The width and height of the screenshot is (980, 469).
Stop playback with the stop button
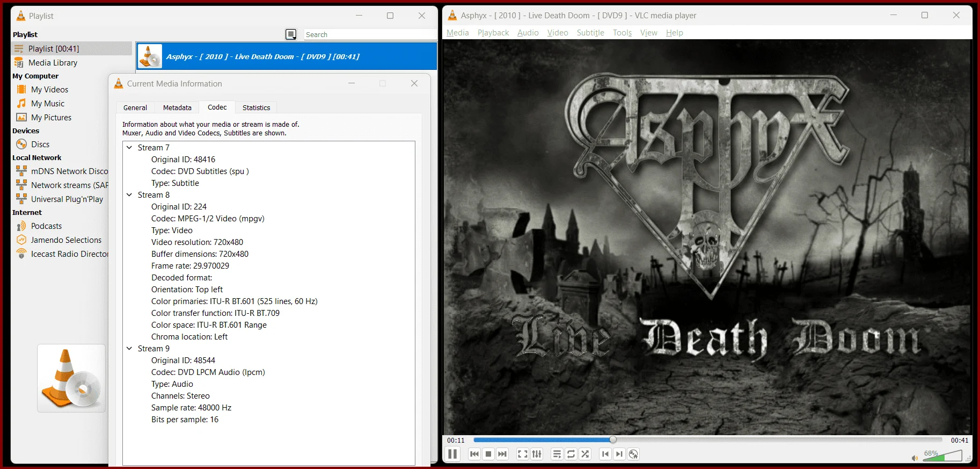488,454
